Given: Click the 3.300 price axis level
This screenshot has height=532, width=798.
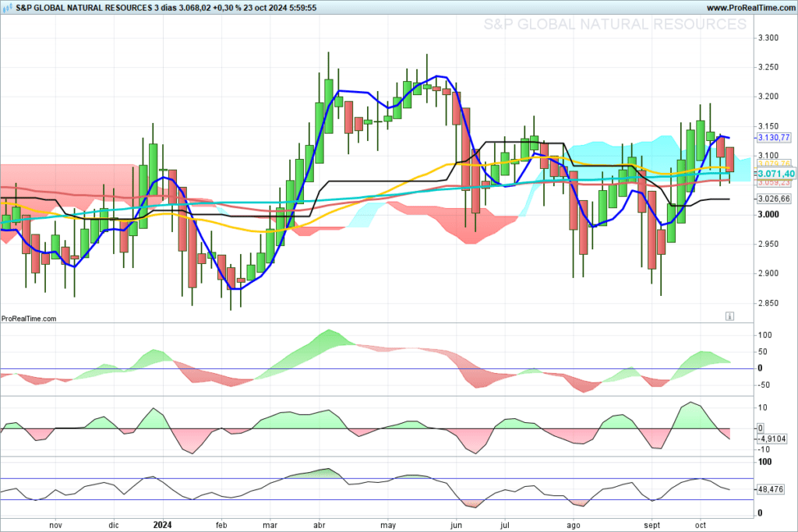Looking at the screenshot, I should point(768,37).
